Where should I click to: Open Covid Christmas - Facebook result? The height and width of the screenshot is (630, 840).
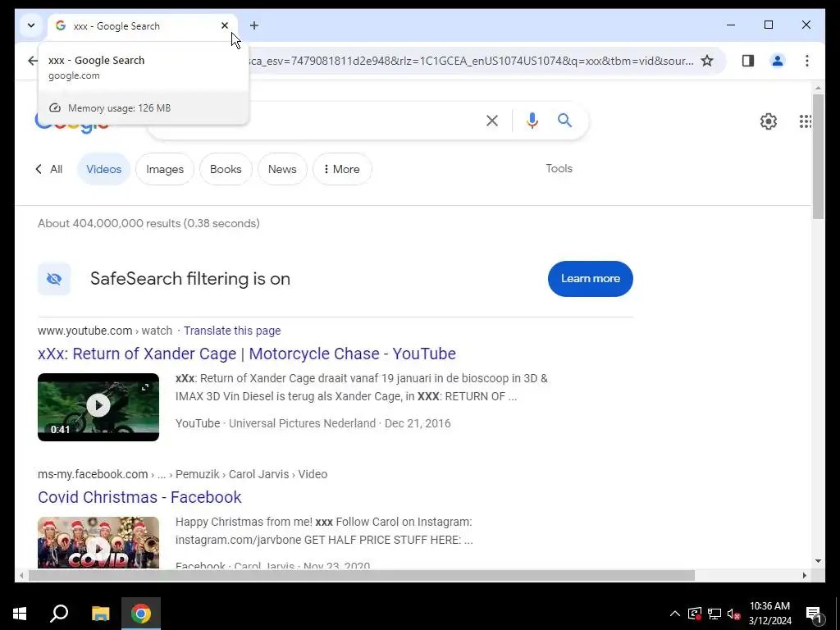pos(139,497)
